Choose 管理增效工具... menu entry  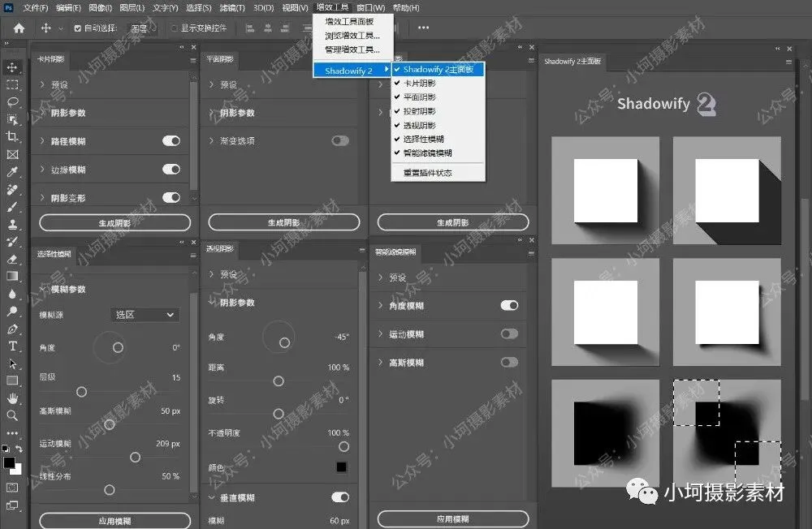[352, 49]
